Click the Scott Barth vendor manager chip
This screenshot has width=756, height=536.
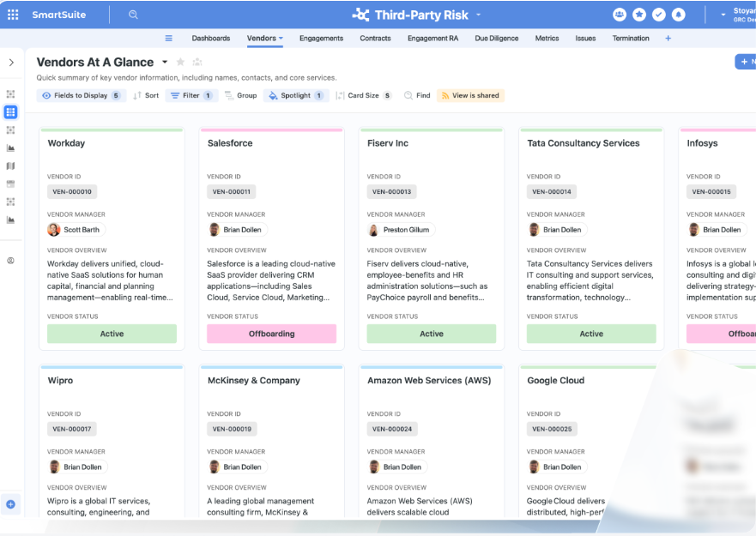[76, 230]
